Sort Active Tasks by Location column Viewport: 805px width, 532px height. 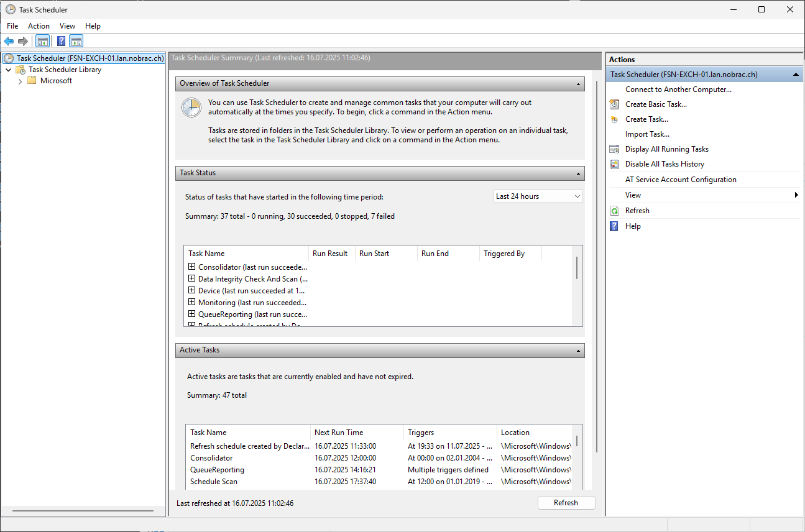[535, 433]
